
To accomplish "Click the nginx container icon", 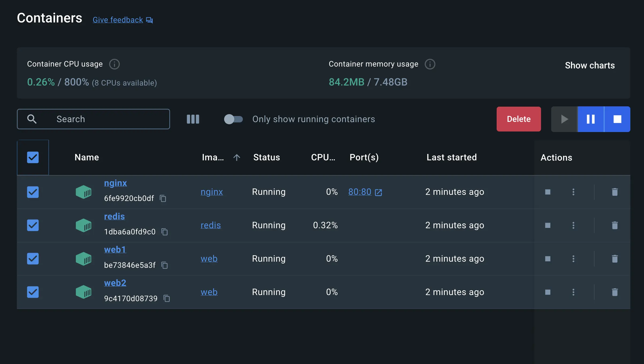I will [x=84, y=192].
